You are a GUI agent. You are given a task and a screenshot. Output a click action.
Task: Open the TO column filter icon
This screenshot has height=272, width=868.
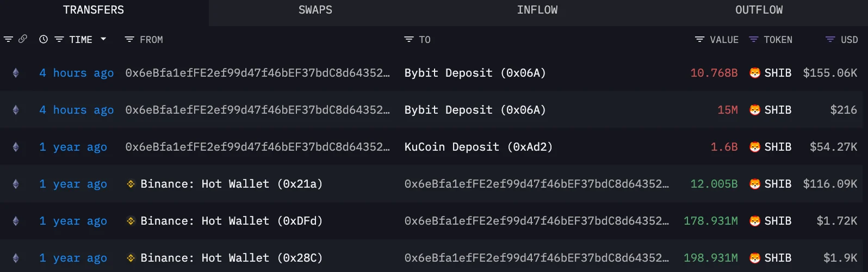point(409,40)
